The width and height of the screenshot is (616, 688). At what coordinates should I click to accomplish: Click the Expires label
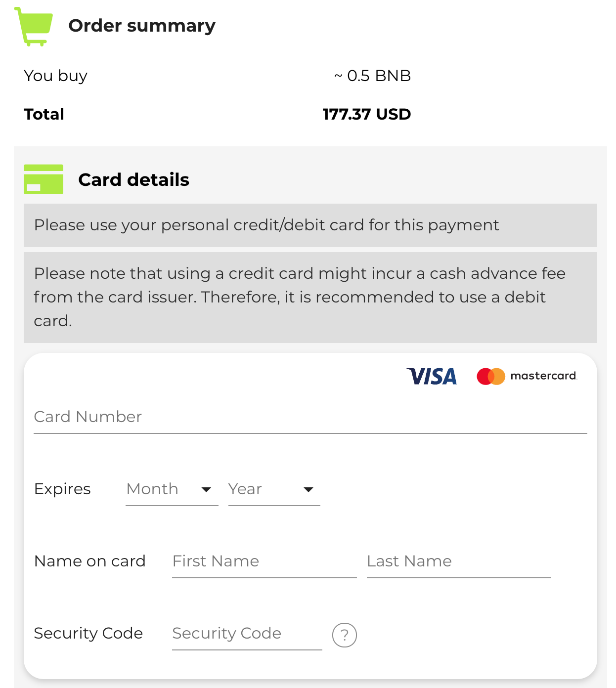coord(62,489)
